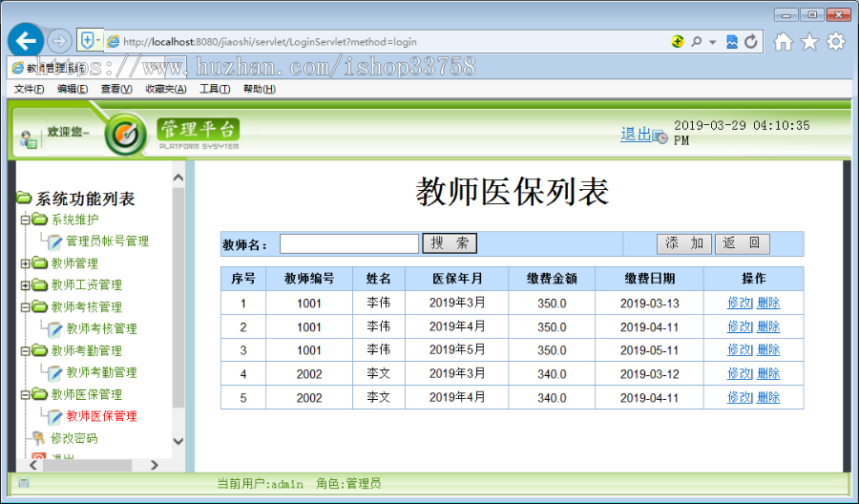
Task: Click sidebar scroll up arrow
Action: point(178,178)
